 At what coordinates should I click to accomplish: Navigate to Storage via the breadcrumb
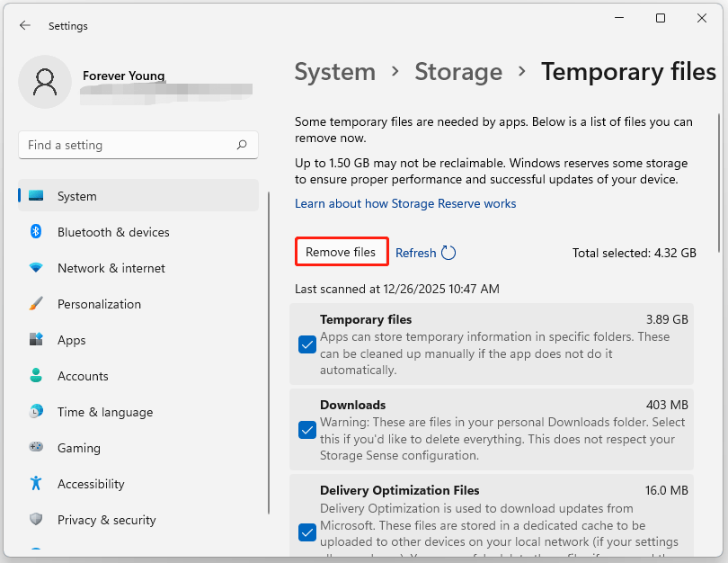(x=458, y=71)
